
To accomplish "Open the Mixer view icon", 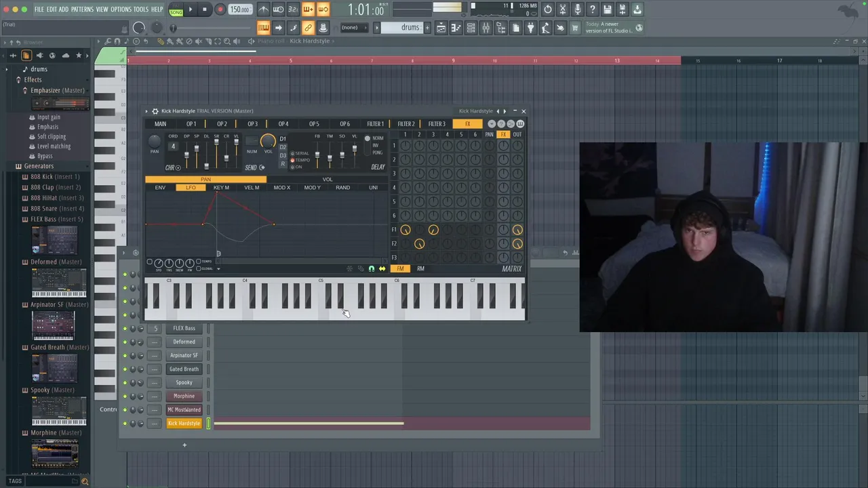I will pos(486,28).
